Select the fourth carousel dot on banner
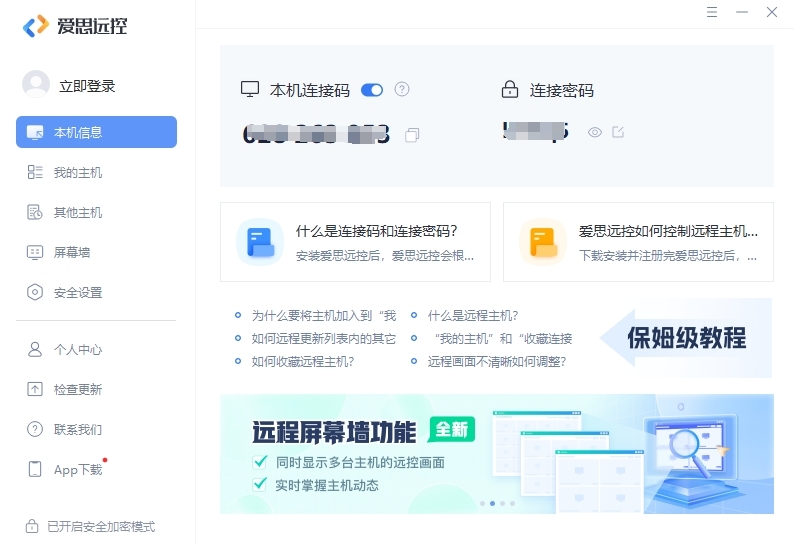Viewport: 794px width, 544px height. pos(512,503)
